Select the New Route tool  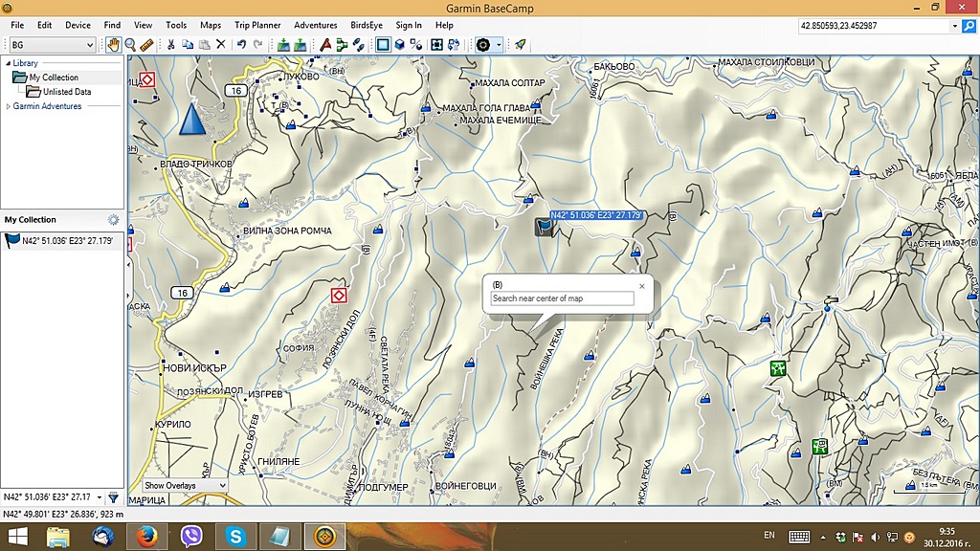(x=342, y=44)
